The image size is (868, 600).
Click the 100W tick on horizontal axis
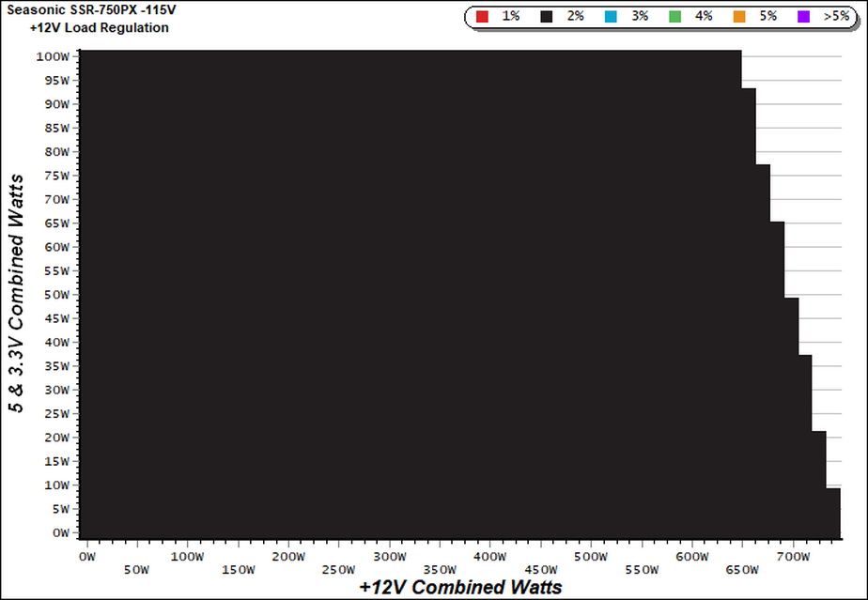[188, 557]
